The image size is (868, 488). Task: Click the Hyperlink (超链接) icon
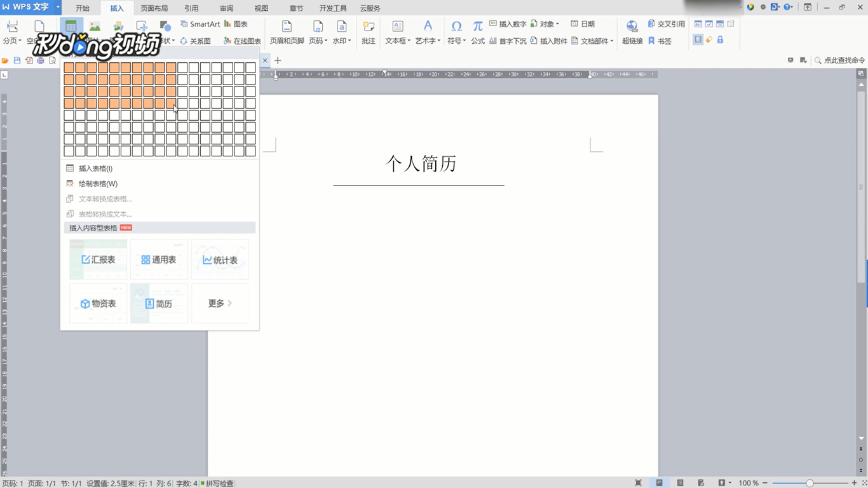tap(632, 27)
